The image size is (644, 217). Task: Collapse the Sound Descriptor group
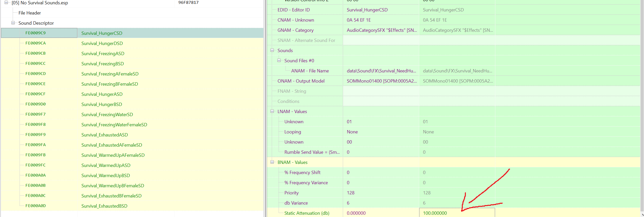pyautogui.click(x=13, y=23)
